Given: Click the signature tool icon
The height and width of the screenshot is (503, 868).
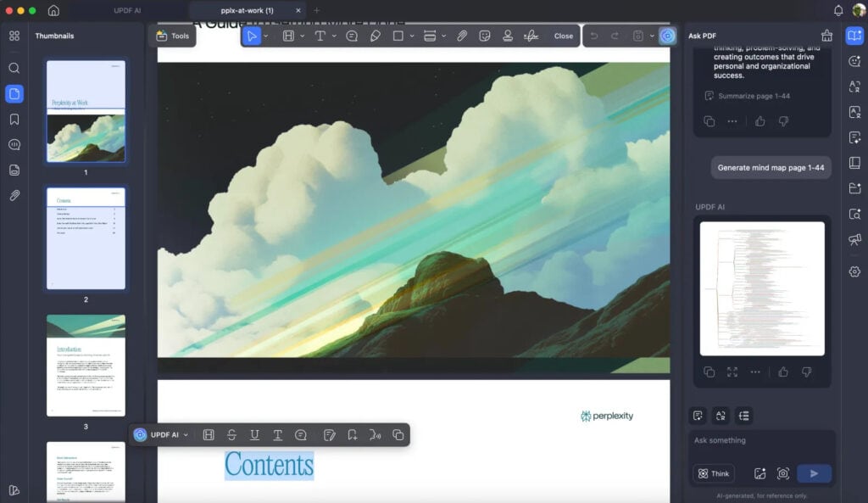Looking at the screenshot, I should [x=531, y=36].
